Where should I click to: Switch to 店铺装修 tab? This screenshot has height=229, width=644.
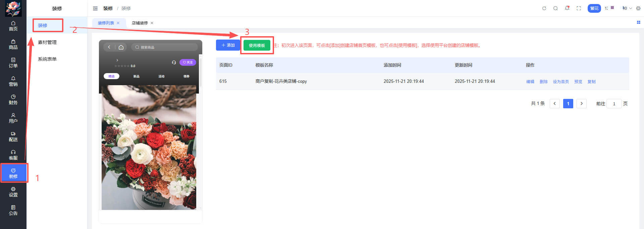[x=140, y=23]
